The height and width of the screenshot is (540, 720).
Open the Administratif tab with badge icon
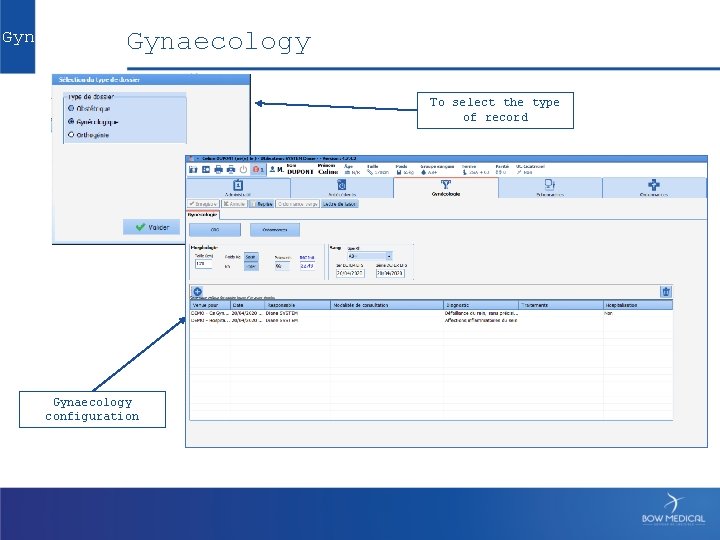tap(238, 188)
